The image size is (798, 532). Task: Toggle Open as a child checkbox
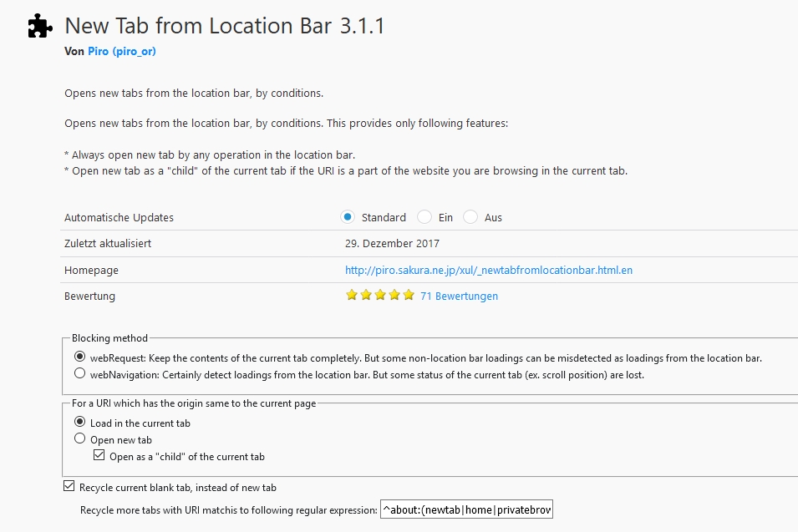tap(99, 456)
